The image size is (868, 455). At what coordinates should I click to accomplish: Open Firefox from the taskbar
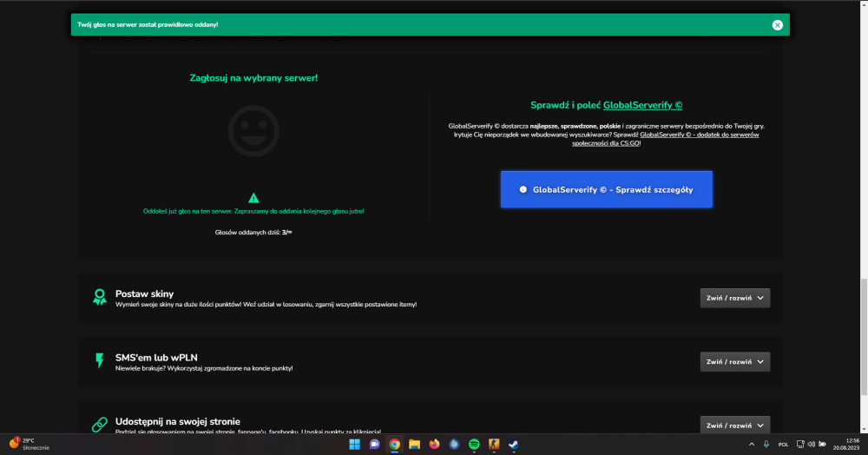(434, 444)
